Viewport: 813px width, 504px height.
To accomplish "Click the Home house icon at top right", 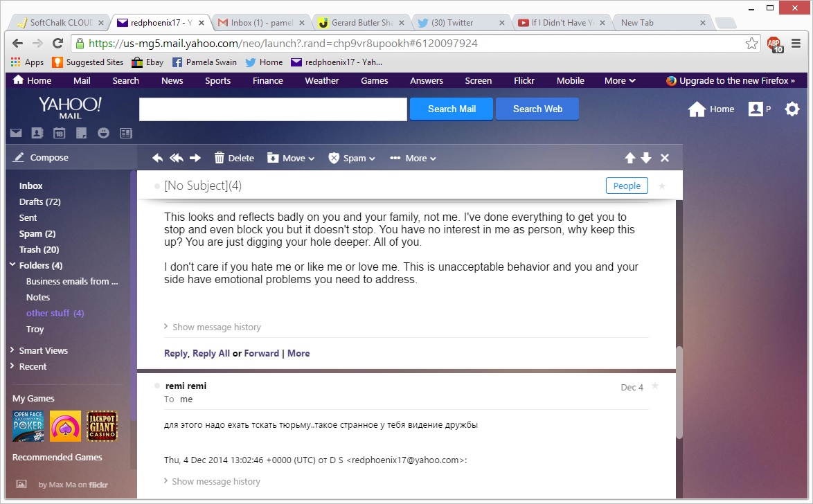I will pyautogui.click(x=697, y=109).
